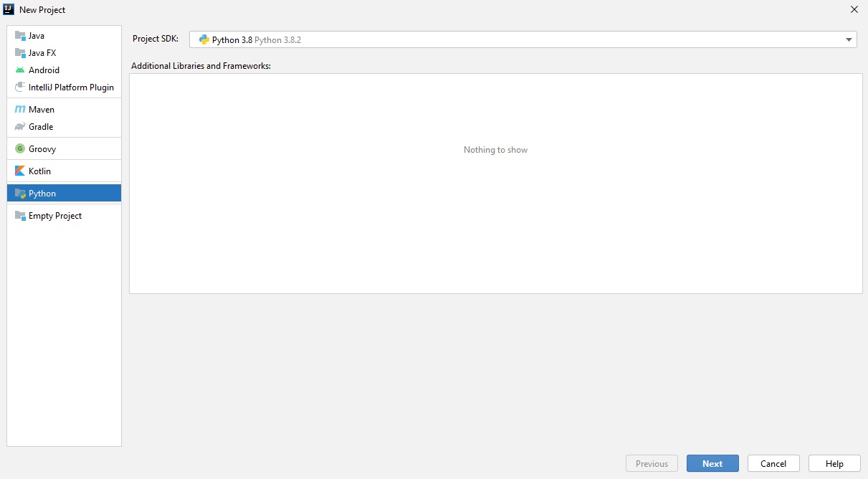Click the disabled Previous button

point(652,463)
